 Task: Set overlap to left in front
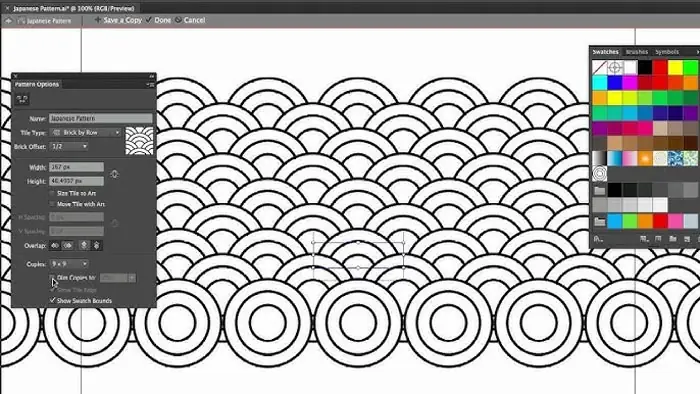(x=55, y=245)
